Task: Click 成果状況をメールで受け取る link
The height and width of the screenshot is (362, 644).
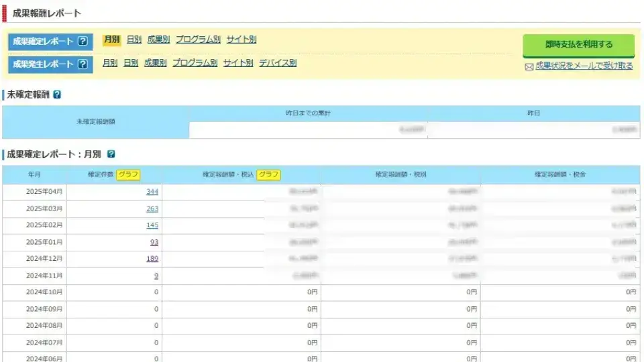Action: 584,66
